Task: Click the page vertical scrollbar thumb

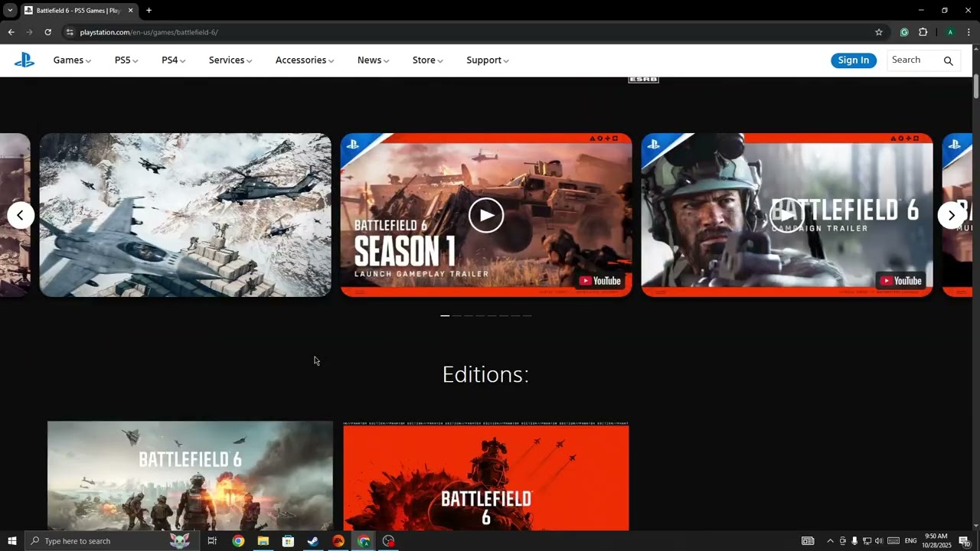Action: (x=976, y=86)
